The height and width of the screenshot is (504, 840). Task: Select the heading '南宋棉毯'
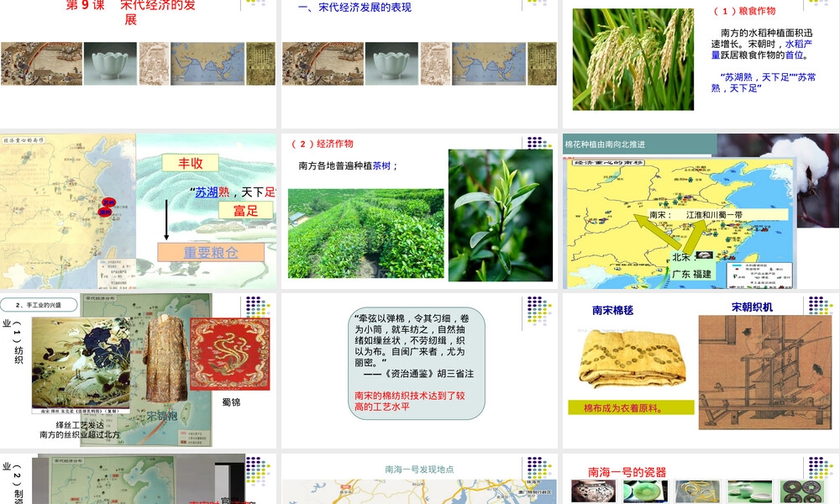613,310
